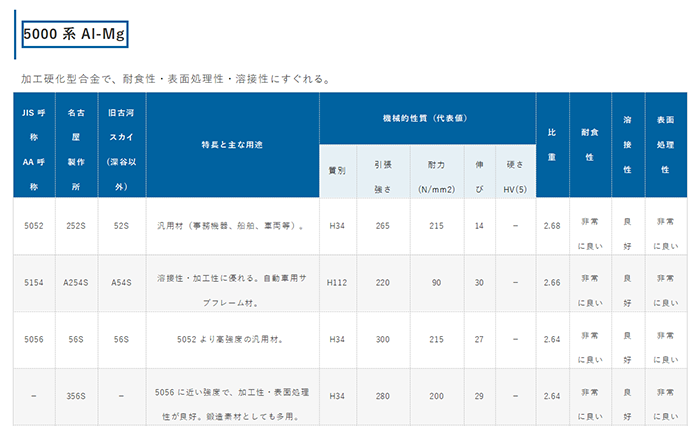Click the 比重 column header
Image resolution: width=700 pixels, height=426 pixels.
pyautogui.click(x=552, y=145)
